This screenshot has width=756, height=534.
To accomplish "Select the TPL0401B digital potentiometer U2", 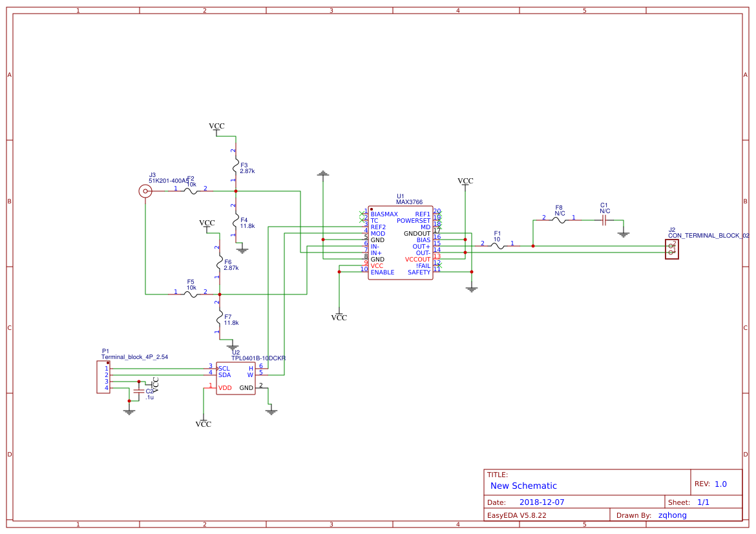I will [237, 378].
